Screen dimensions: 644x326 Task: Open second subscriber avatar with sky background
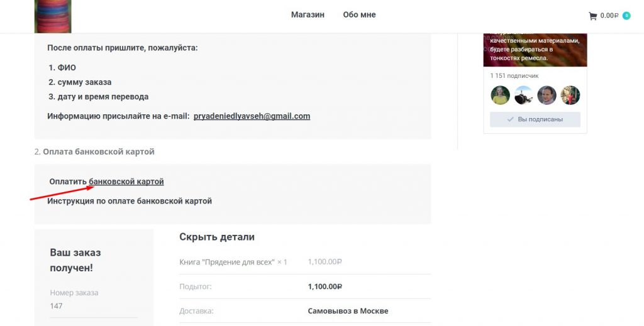pyautogui.click(x=524, y=95)
